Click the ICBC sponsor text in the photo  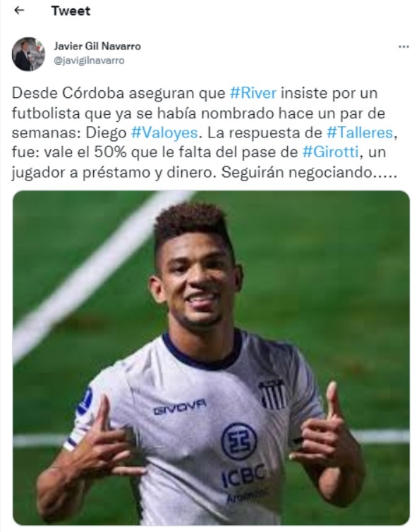pyautogui.click(x=243, y=476)
